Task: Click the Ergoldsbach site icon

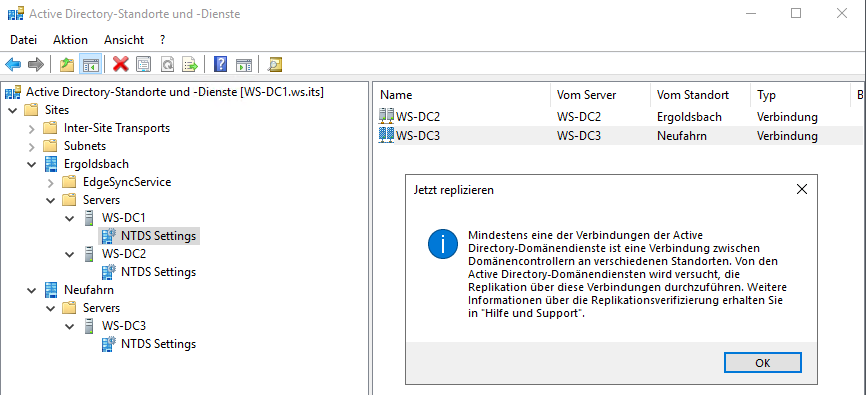Action: pos(51,164)
